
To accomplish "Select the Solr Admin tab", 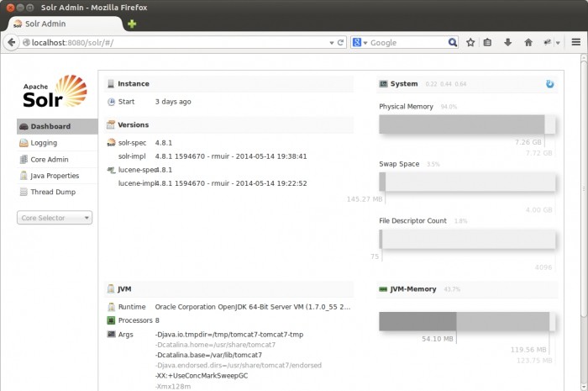I will [66, 24].
